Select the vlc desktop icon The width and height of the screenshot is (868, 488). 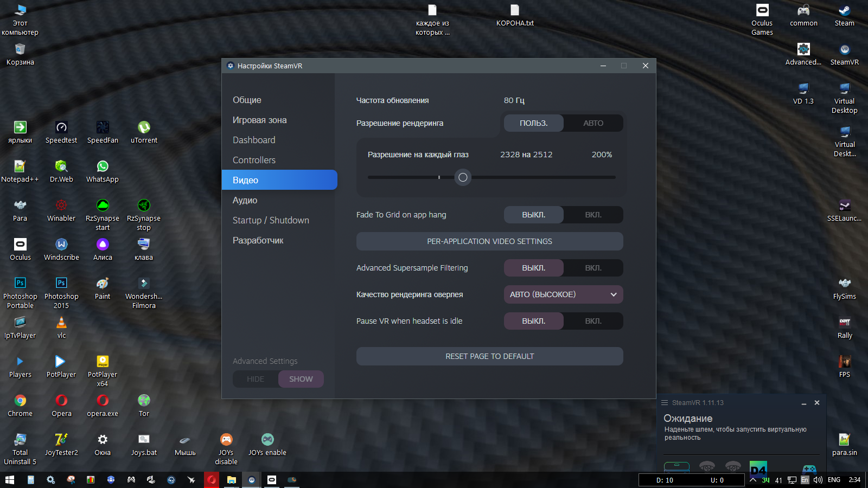[61, 328]
